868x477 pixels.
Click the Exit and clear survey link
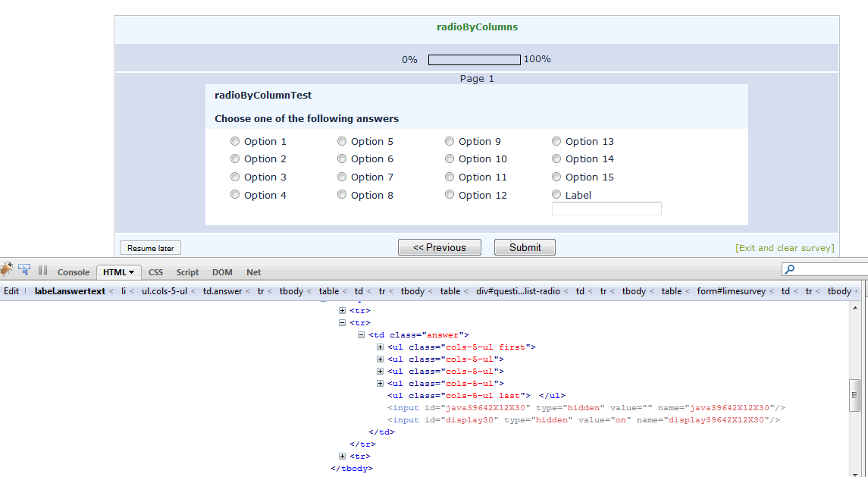(785, 248)
